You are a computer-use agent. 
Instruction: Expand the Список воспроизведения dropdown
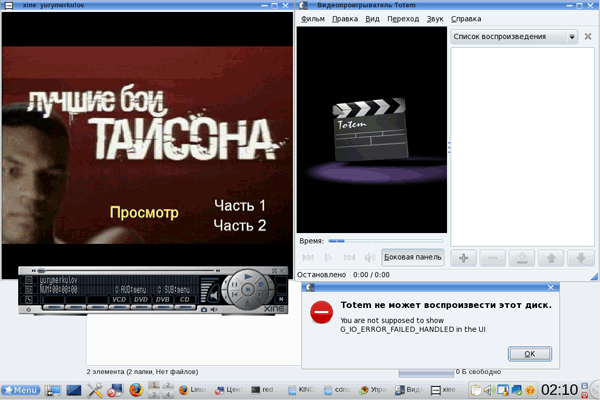click(x=514, y=37)
